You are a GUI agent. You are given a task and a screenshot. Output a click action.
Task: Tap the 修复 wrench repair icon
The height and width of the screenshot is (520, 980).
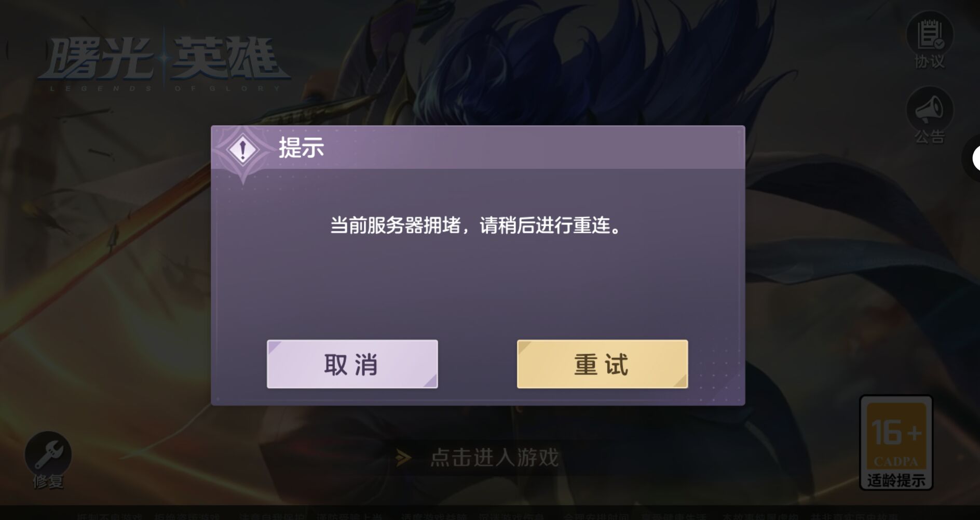(48, 454)
